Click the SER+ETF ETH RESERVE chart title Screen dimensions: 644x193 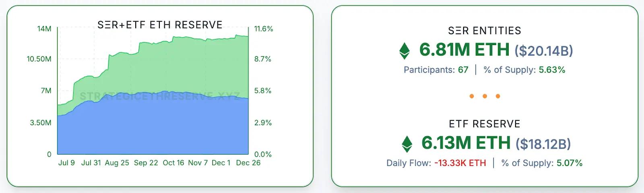click(160, 25)
